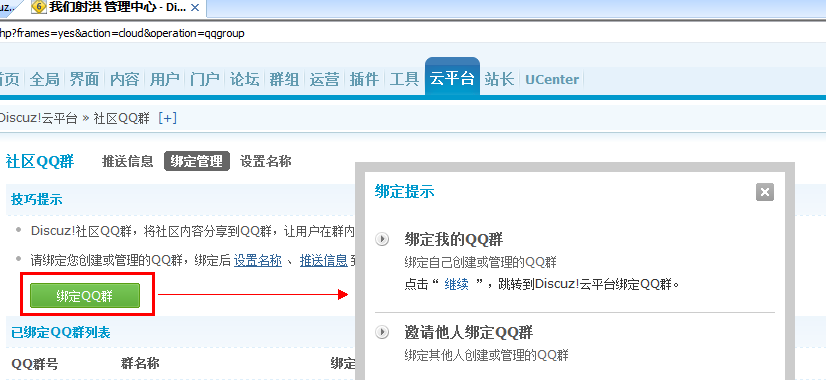
Task: Open the UCenter menu
Action: [552, 80]
